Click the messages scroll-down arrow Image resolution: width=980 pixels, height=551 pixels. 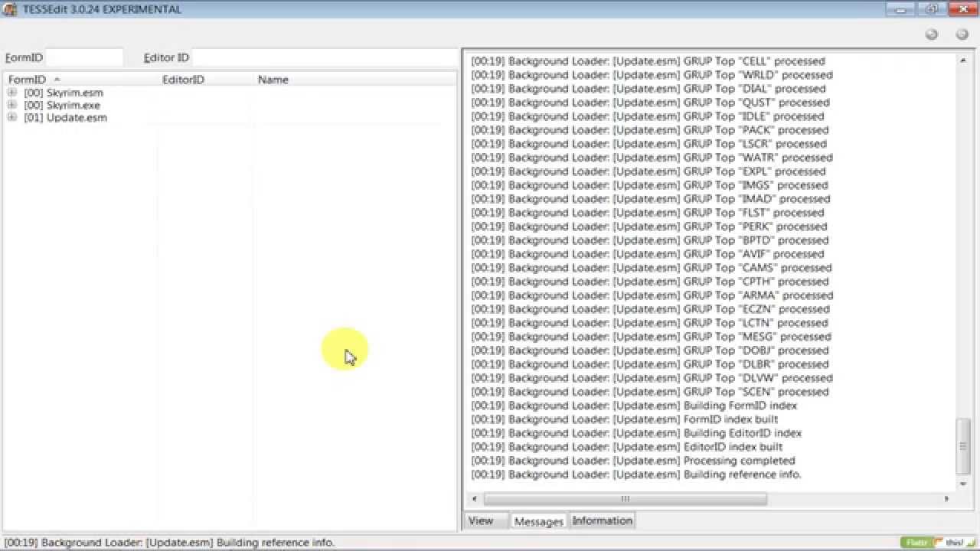pos(963,484)
